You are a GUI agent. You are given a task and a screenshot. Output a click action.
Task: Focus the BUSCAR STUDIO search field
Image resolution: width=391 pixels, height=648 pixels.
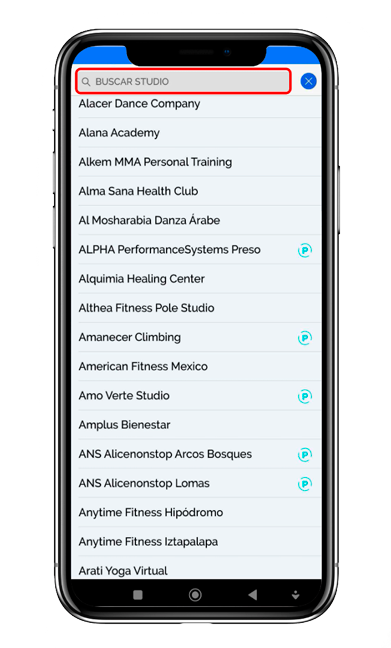coord(183,81)
